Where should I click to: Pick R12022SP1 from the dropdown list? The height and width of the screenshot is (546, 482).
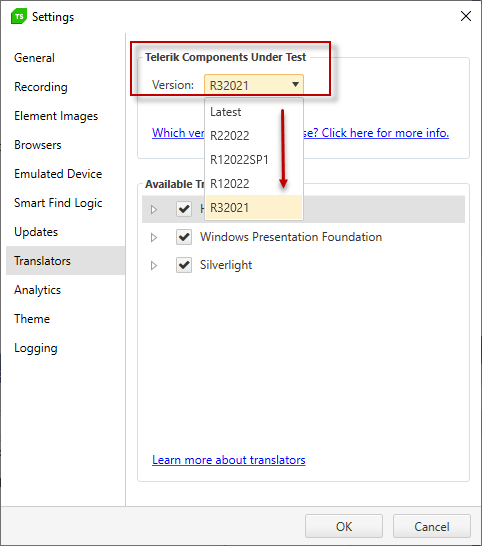254,160
